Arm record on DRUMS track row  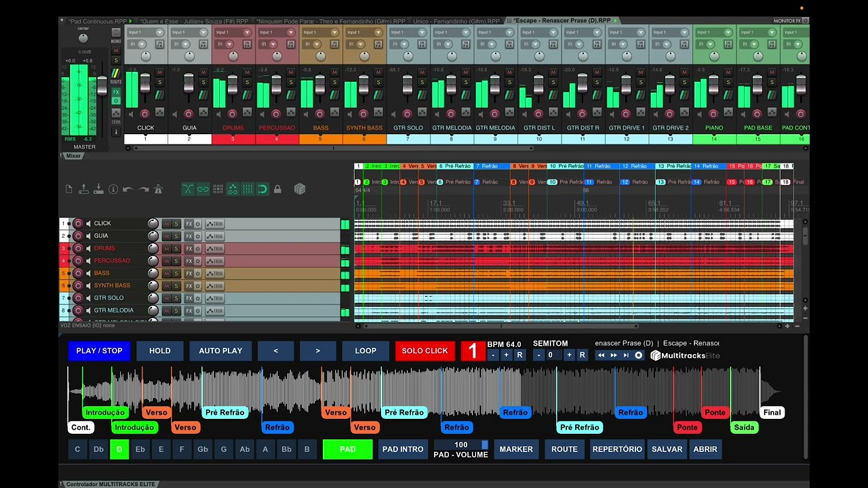pyautogui.click(x=78, y=249)
